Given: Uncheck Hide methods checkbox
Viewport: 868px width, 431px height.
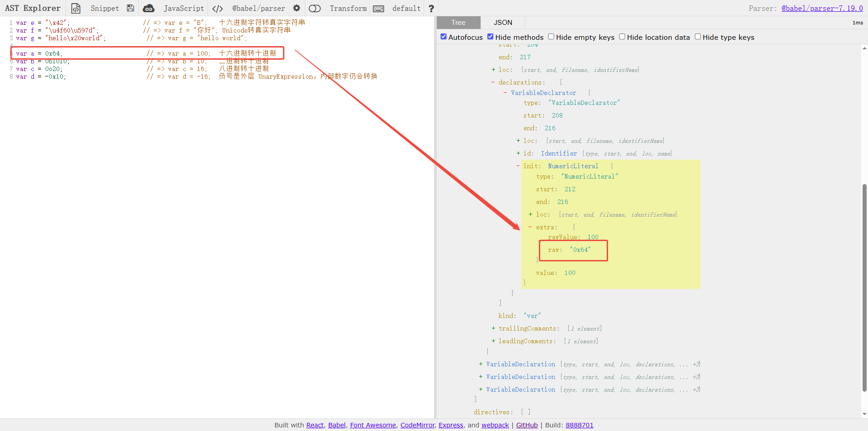Looking at the screenshot, I should click(491, 37).
